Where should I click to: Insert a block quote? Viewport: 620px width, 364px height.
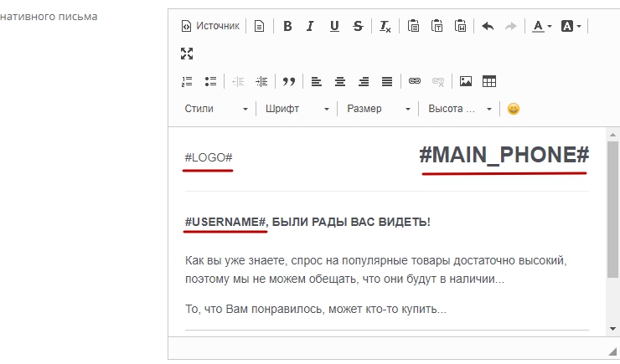(x=289, y=81)
